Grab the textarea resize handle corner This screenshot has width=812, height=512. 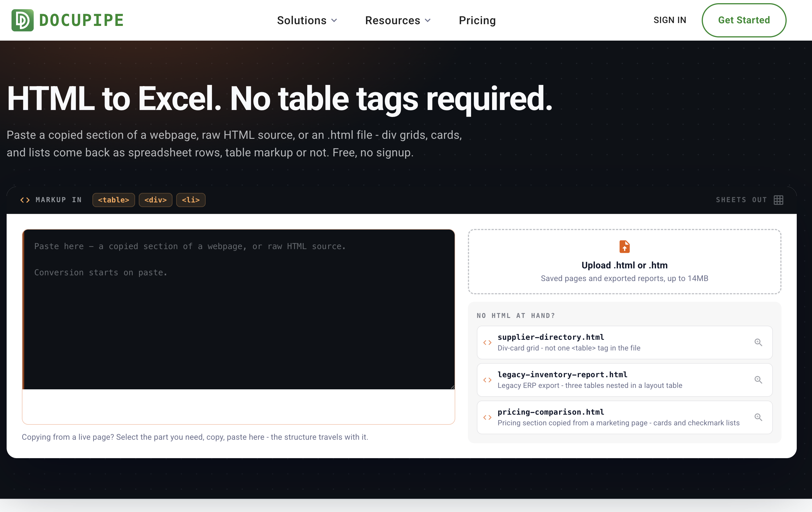[452, 387]
